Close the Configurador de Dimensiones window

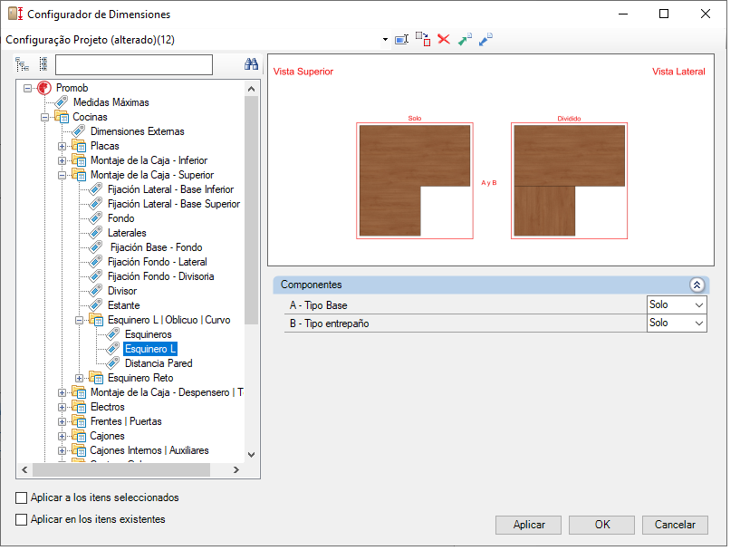(x=705, y=14)
